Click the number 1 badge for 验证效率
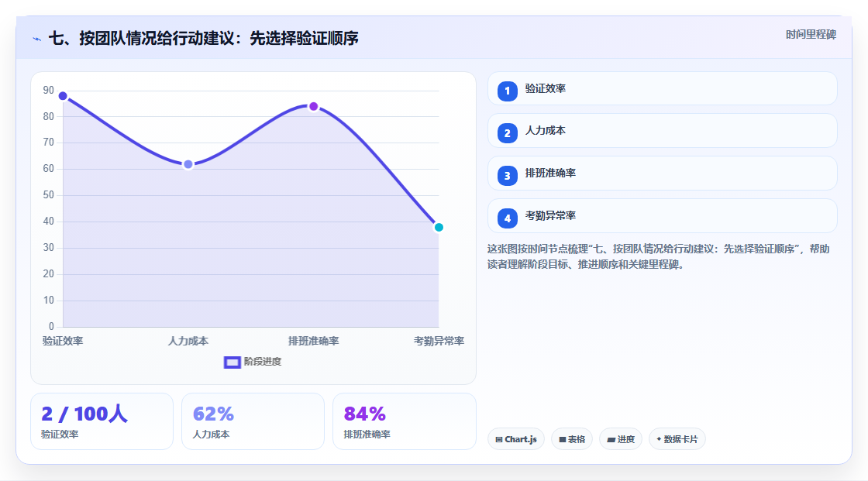The height and width of the screenshot is (481, 868). [507, 91]
